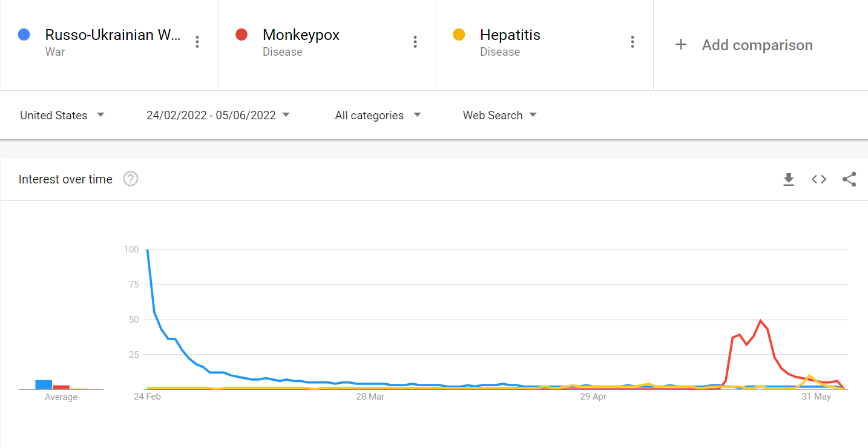The height and width of the screenshot is (448, 868).
Task: Expand the All categories dropdown
Action: click(x=378, y=115)
